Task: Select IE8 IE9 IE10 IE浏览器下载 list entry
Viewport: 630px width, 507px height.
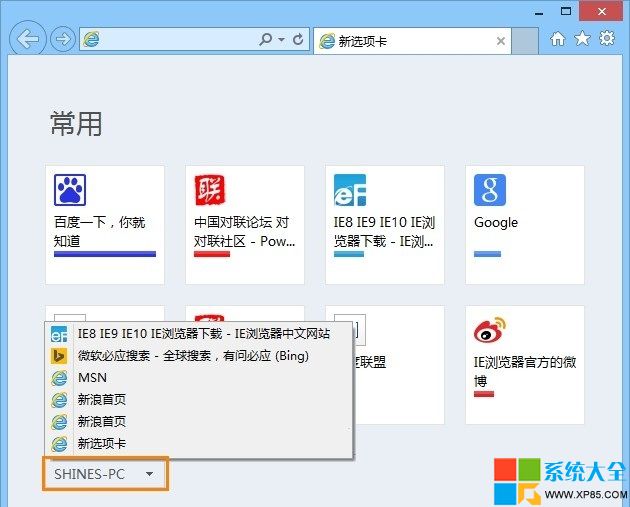Action: 199,333
